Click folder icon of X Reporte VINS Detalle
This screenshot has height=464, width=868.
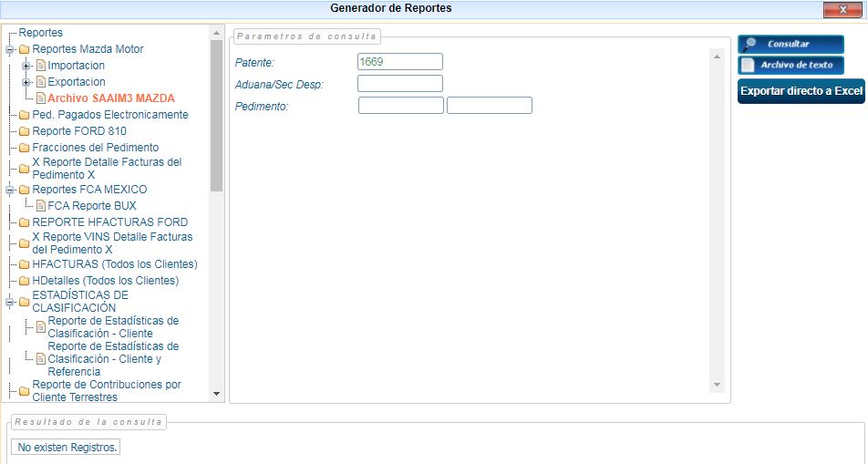click(x=24, y=243)
